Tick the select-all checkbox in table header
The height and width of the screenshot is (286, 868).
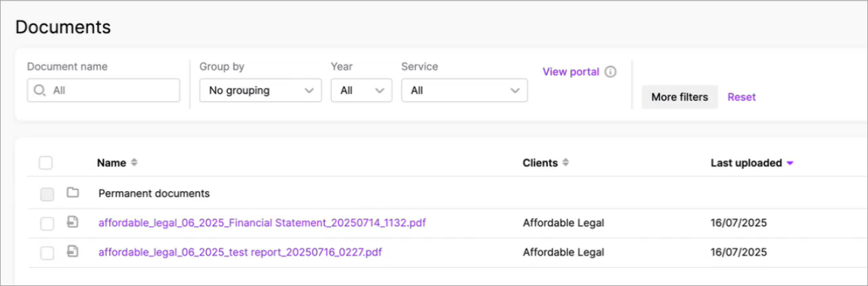[x=46, y=163]
